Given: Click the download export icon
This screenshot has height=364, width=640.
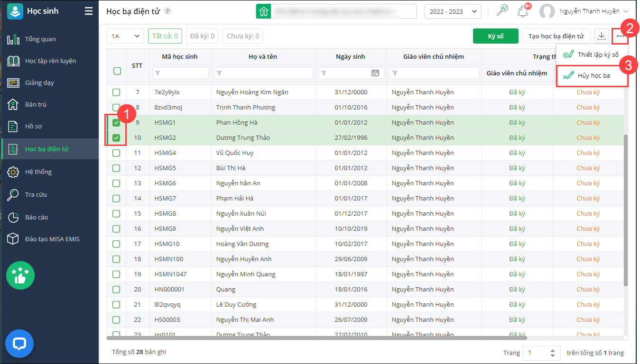Looking at the screenshot, I should tap(602, 36).
